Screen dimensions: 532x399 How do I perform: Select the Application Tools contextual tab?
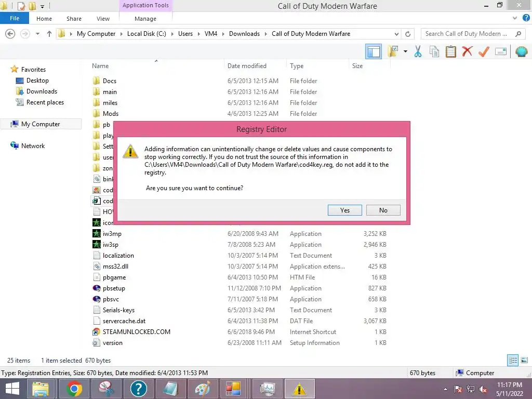tap(145, 5)
